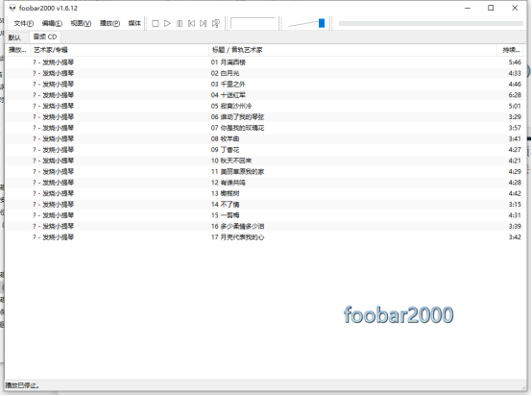Select the 音频 CD playlist tab

[x=45, y=37]
